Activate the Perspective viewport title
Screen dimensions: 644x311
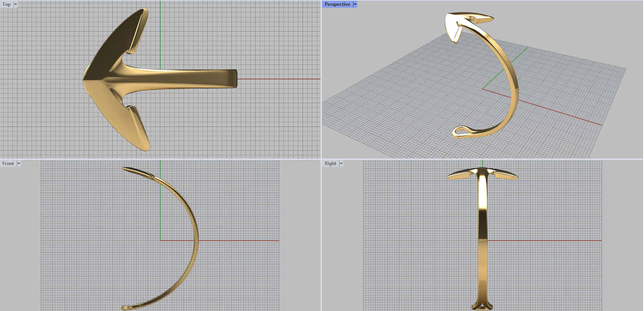[x=337, y=4]
